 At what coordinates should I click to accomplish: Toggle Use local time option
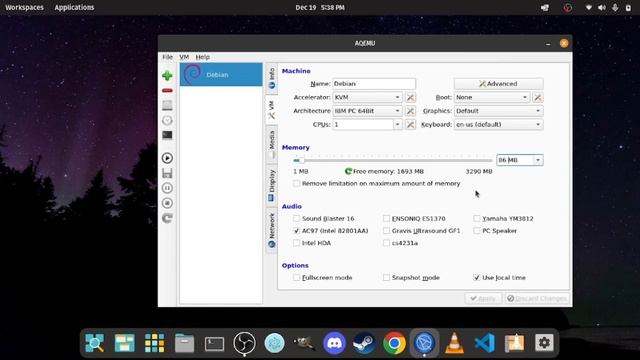pyautogui.click(x=476, y=278)
